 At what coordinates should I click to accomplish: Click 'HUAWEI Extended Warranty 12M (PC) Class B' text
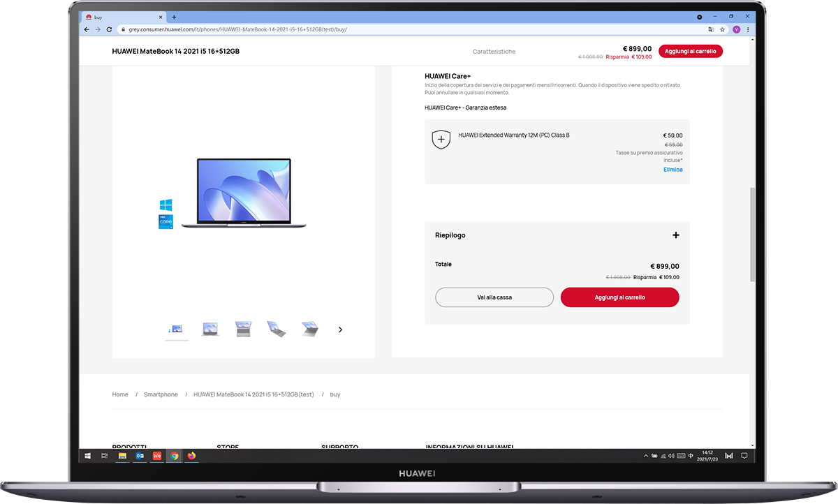[514, 135]
